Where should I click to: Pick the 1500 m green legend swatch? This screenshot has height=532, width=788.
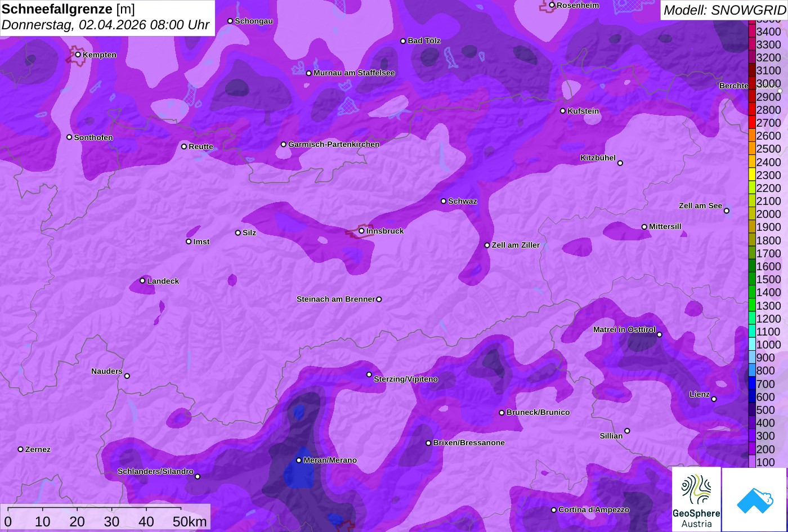(x=752, y=279)
